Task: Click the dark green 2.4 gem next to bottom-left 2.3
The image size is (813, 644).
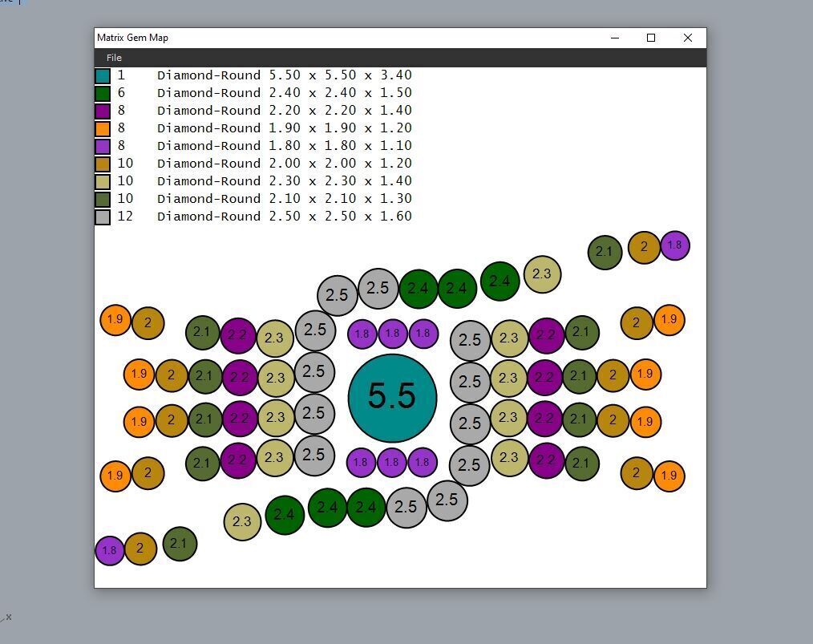Action: pos(285,515)
